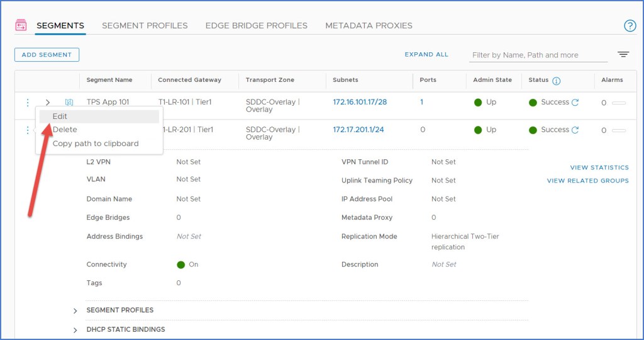Click the segment icon beside TPS App 101
Screen dimensions: 644x340
[69, 102]
